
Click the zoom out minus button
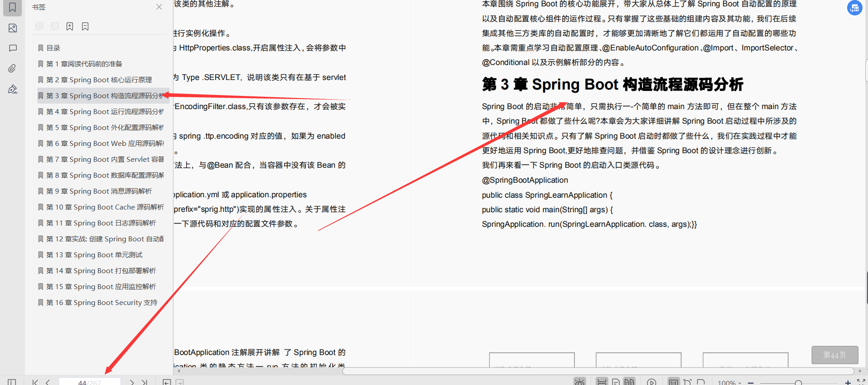point(751,383)
